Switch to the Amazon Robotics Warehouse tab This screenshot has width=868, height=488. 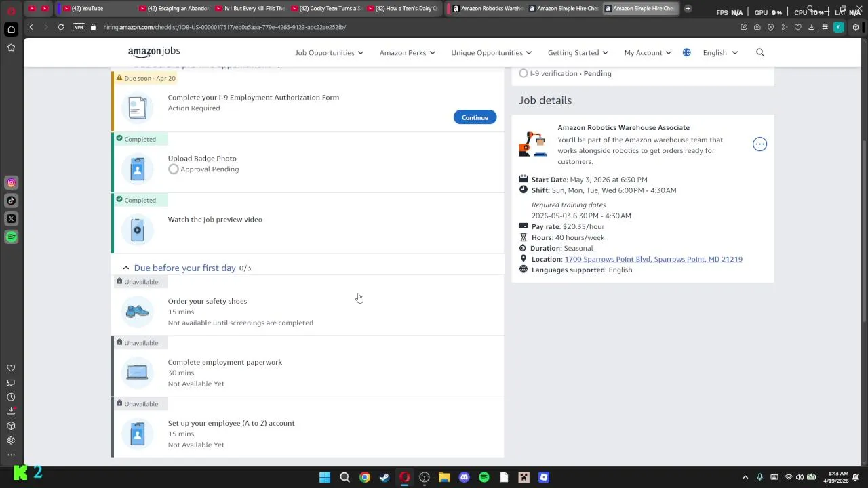click(487, 8)
